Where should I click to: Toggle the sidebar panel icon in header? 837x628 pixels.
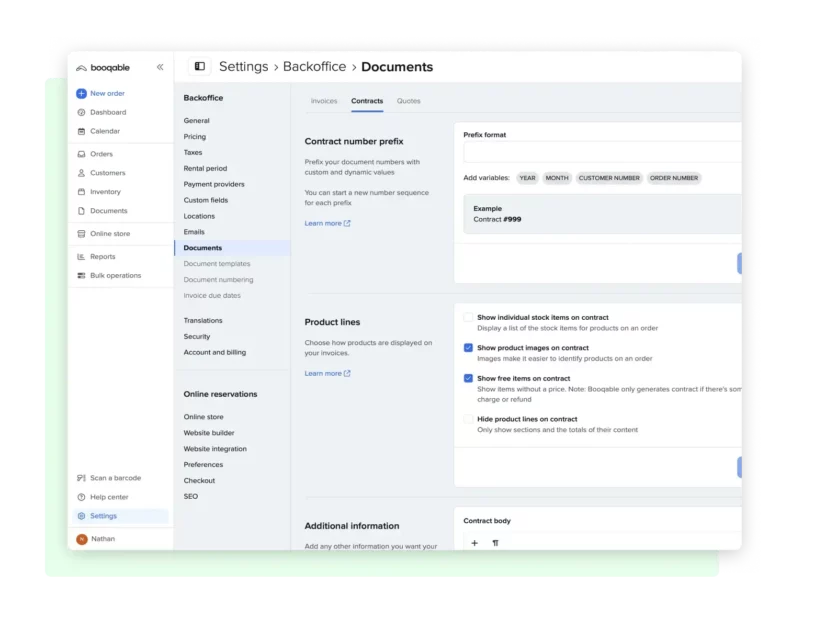click(x=200, y=67)
